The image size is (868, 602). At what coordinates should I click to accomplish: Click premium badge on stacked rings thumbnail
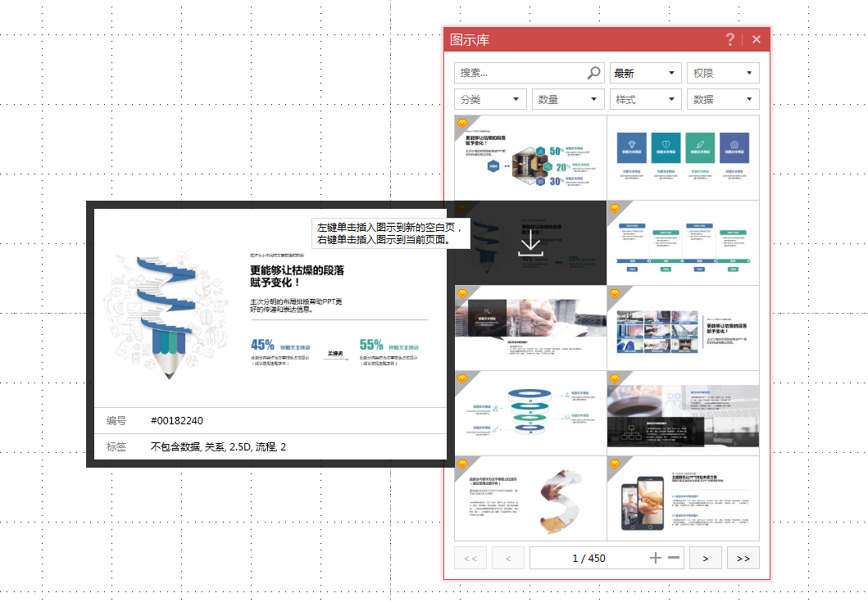tap(462, 378)
